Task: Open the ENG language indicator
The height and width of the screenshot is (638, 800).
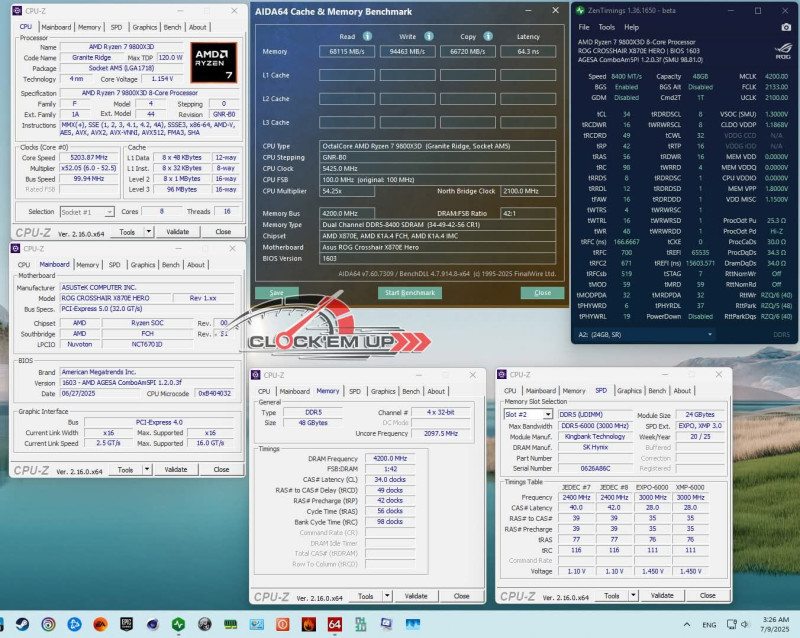Action: click(x=709, y=624)
